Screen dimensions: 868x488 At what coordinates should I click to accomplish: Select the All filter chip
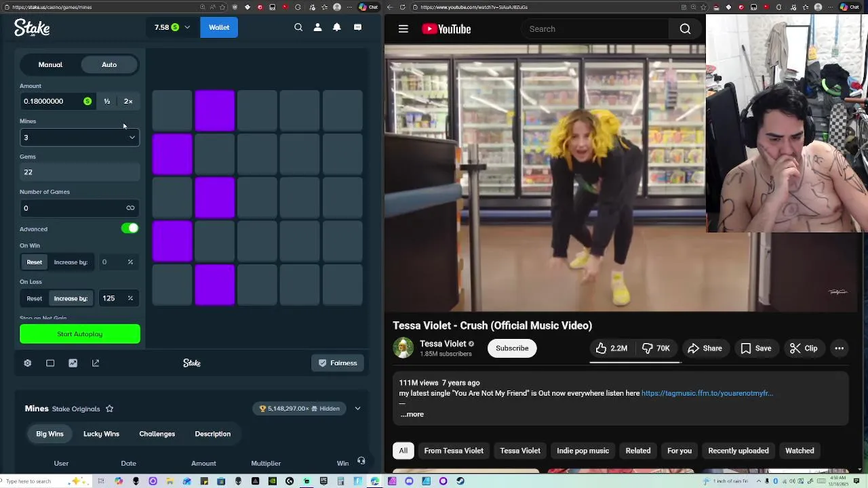[x=403, y=451]
